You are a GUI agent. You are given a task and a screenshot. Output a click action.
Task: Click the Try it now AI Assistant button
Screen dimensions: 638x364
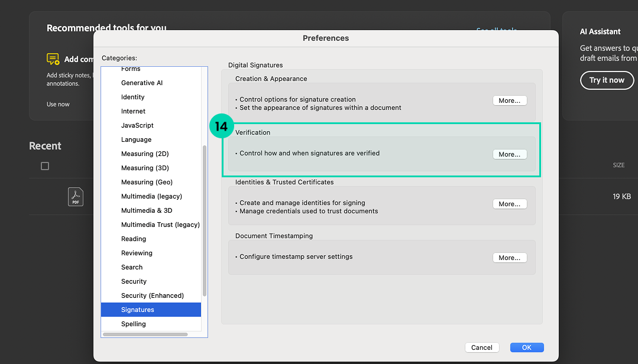(x=607, y=80)
